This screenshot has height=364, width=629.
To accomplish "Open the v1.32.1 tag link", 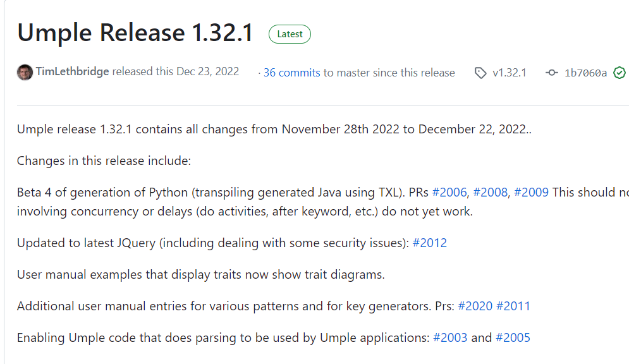I will tap(509, 73).
